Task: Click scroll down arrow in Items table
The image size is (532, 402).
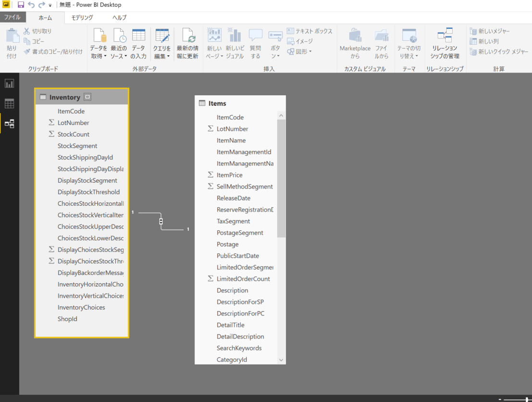Action: tap(281, 360)
